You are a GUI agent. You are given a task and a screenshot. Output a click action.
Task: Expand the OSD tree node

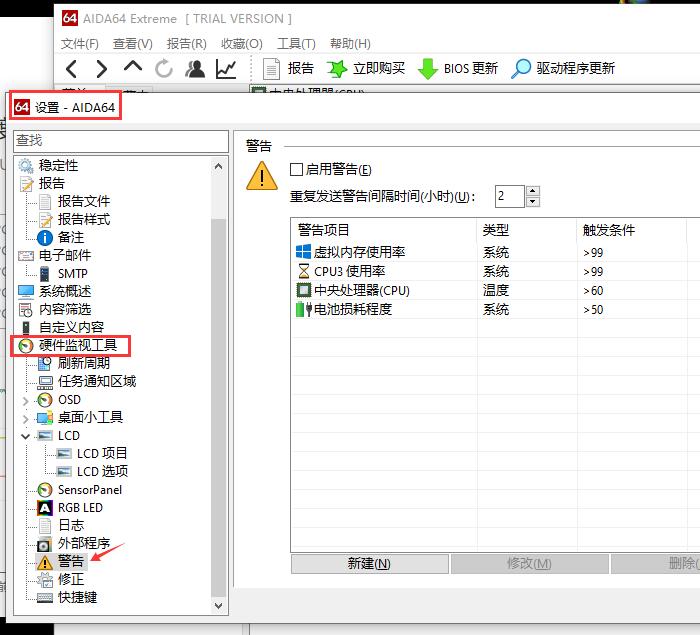tap(26, 401)
